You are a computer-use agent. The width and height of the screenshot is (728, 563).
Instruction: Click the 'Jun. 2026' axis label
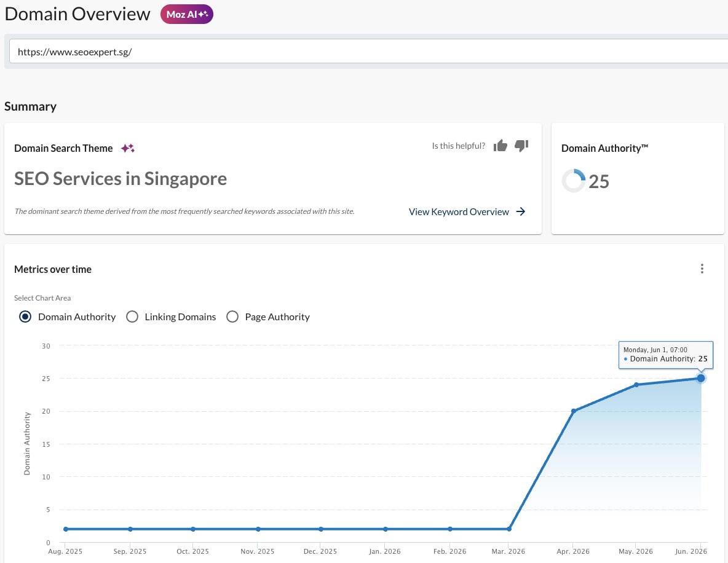point(691,551)
